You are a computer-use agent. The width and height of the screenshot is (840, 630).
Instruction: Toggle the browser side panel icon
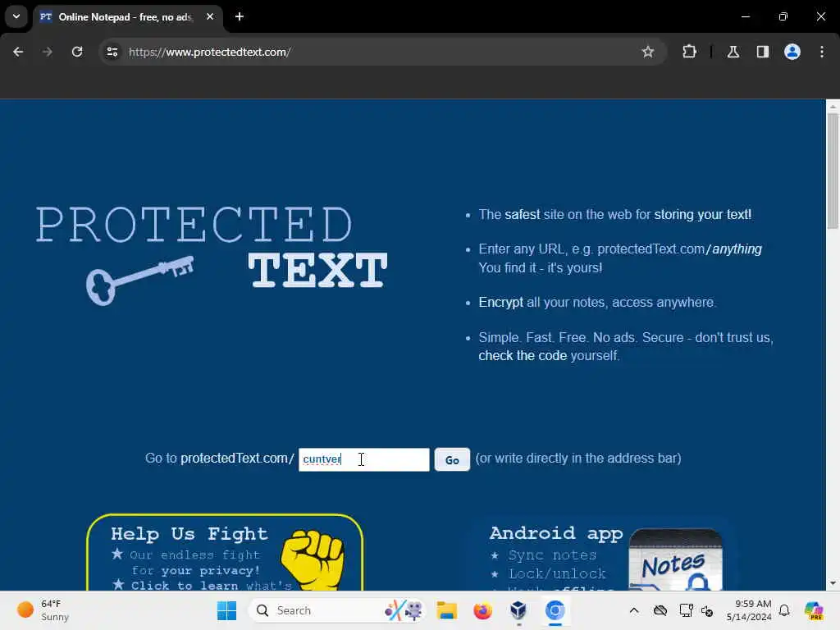(x=763, y=52)
